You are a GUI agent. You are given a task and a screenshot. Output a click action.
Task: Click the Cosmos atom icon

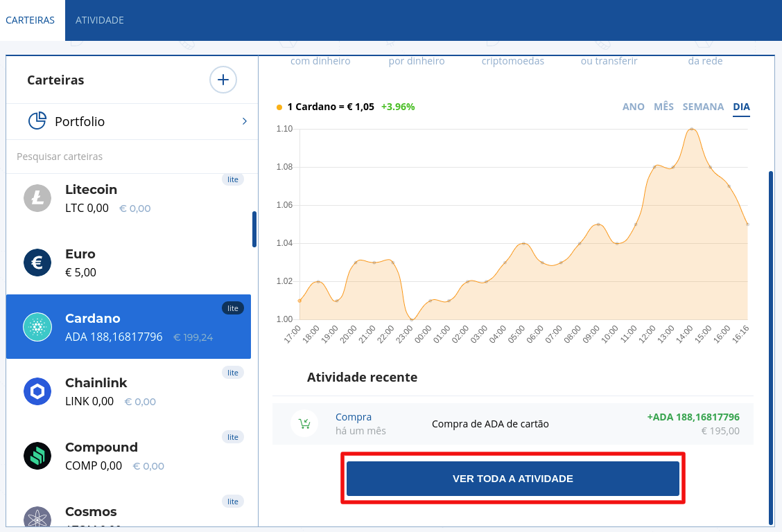[x=37, y=518]
